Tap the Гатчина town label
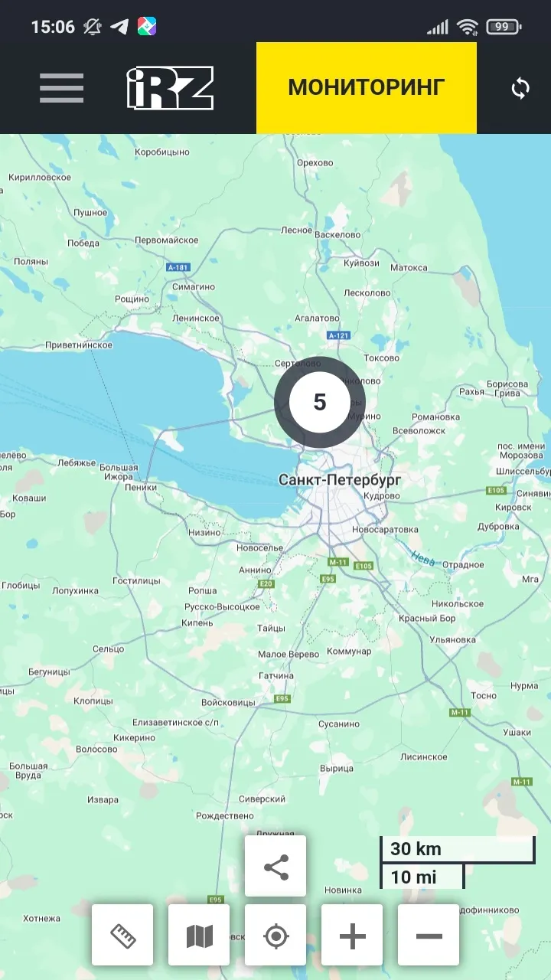Image resolution: width=551 pixels, height=980 pixels. pos(276,676)
